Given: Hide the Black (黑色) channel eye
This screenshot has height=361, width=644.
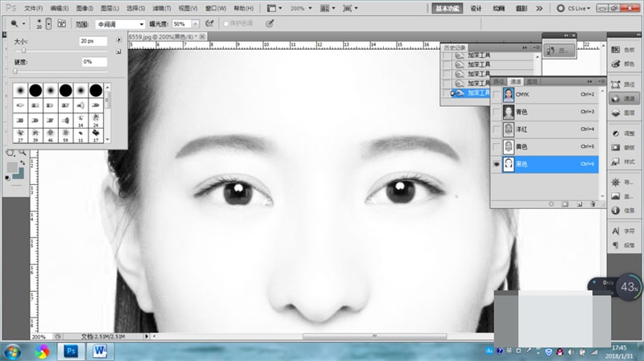Looking at the screenshot, I should [496, 164].
